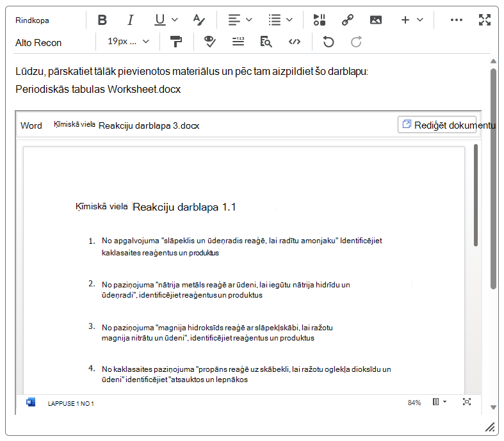The image size is (504, 441).
Task: Open underline options dropdown arrow
Action: coord(175,20)
